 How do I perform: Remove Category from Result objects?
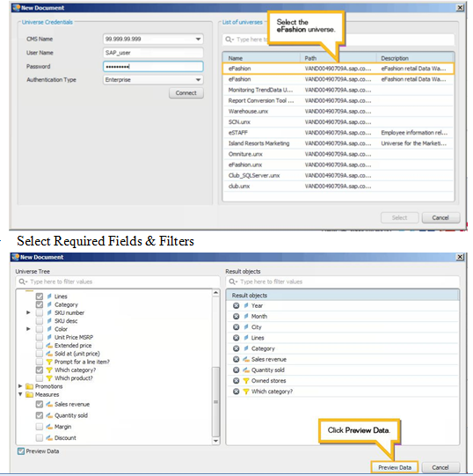pos(236,348)
